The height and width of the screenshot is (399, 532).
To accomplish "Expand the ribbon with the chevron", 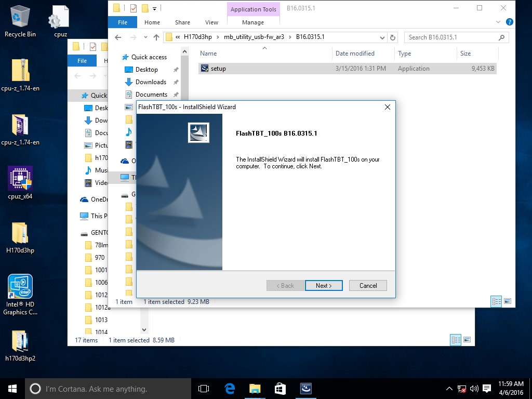I will pyautogui.click(x=499, y=22).
